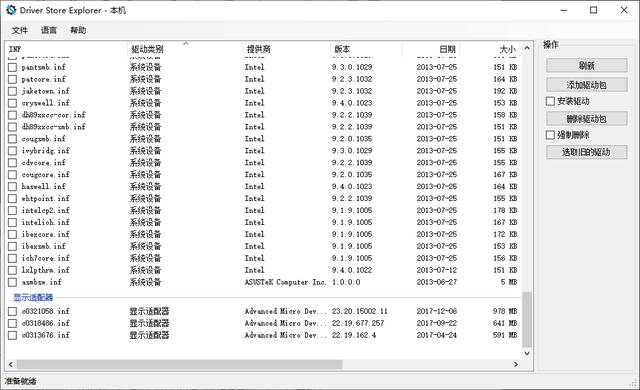Select version 23.20.15002.11 cell
Viewport: 640px width, 390px height.
pyautogui.click(x=359, y=311)
